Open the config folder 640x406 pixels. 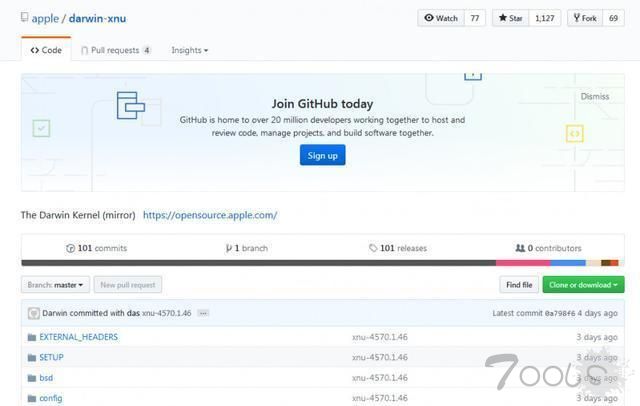tap(50, 398)
